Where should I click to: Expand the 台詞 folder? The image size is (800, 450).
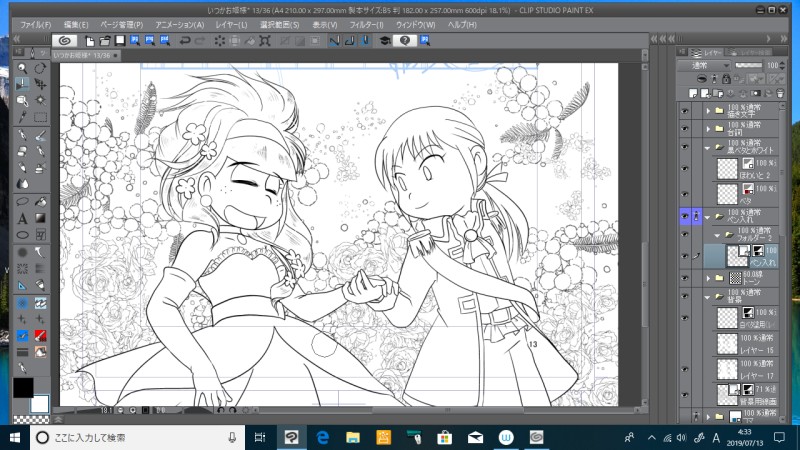pyautogui.click(x=708, y=129)
